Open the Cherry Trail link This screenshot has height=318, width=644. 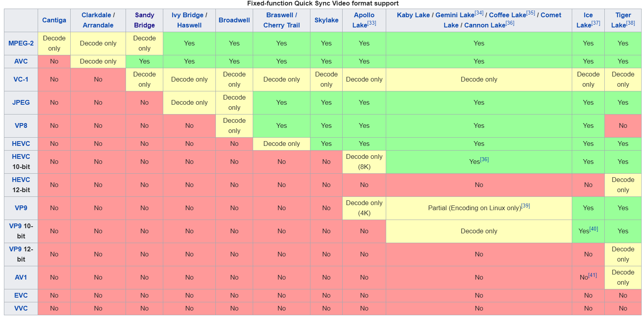click(281, 25)
